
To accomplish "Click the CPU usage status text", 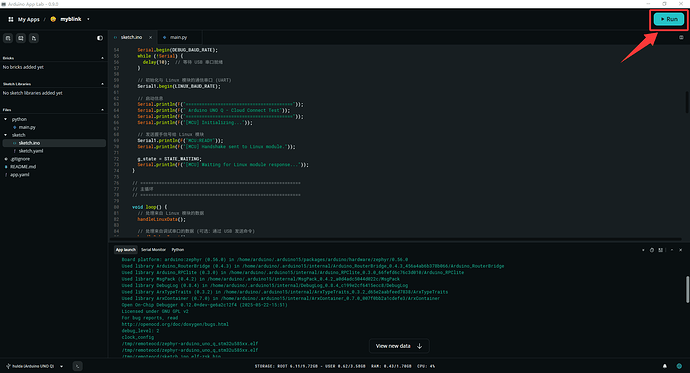I will 426,366.
